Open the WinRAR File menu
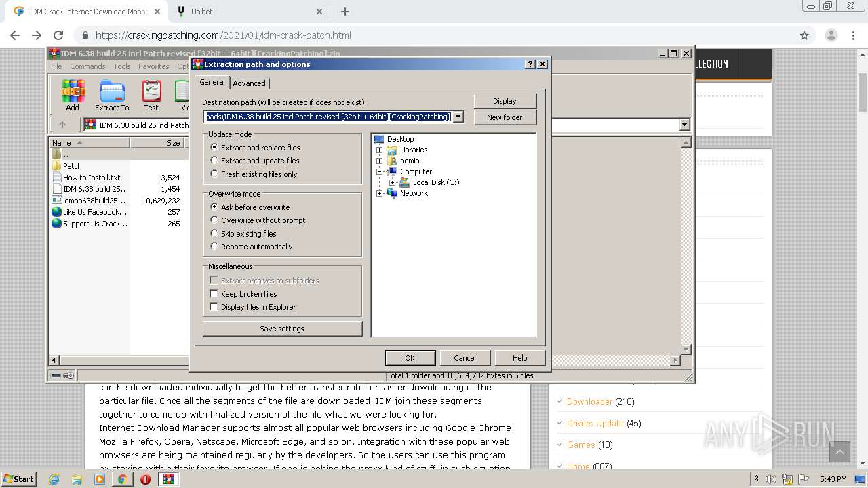 click(x=56, y=66)
